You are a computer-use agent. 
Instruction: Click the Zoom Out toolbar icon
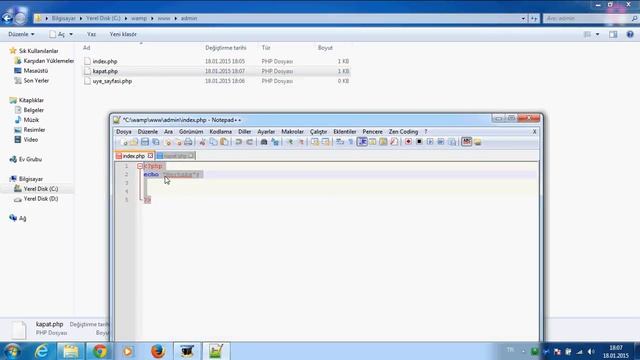pos(301,142)
